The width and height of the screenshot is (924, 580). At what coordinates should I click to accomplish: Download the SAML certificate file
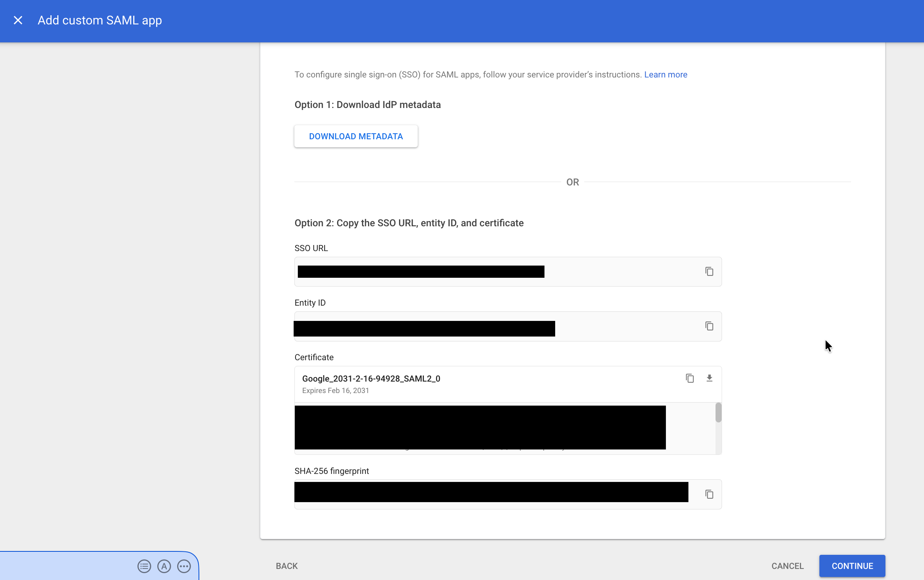(709, 378)
